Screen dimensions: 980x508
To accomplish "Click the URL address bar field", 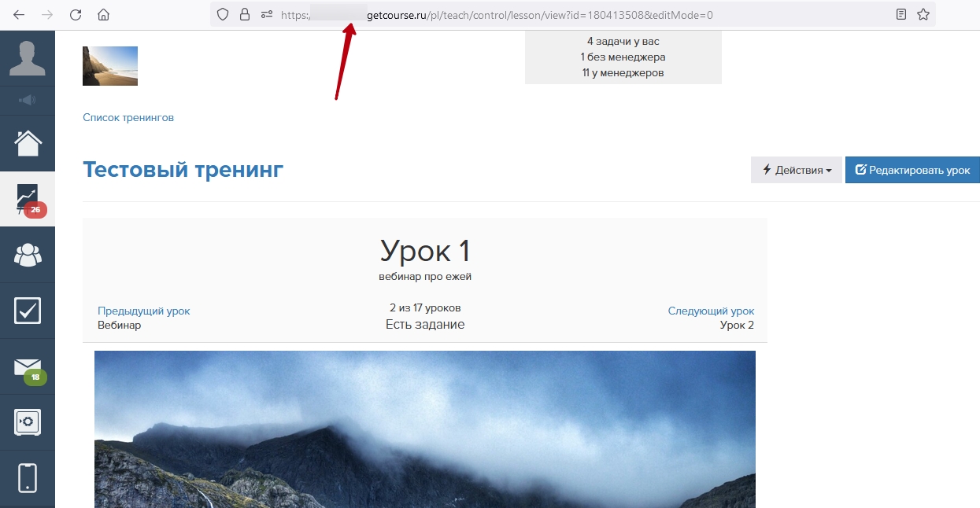I will click(551, 14).
